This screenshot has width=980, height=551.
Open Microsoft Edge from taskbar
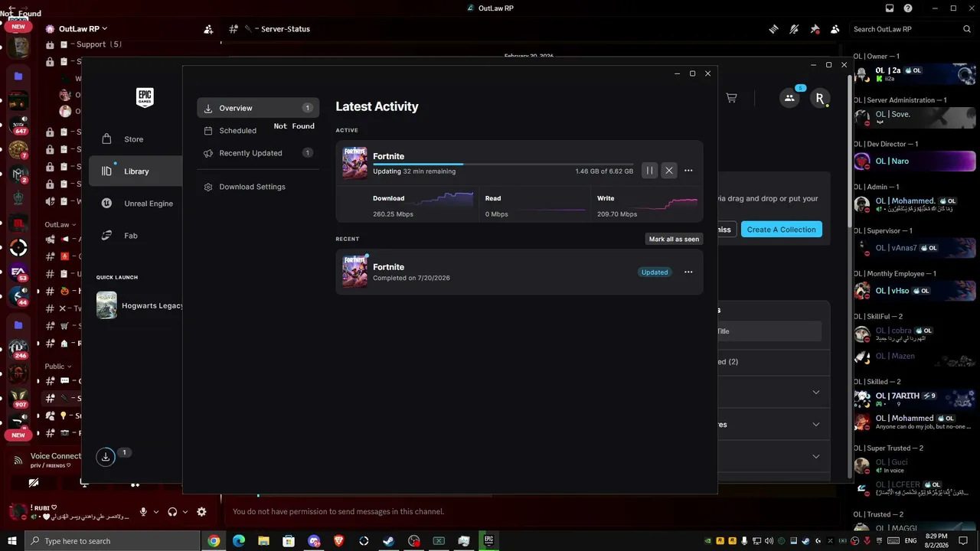pyautogui.click(x=239, y=541)
